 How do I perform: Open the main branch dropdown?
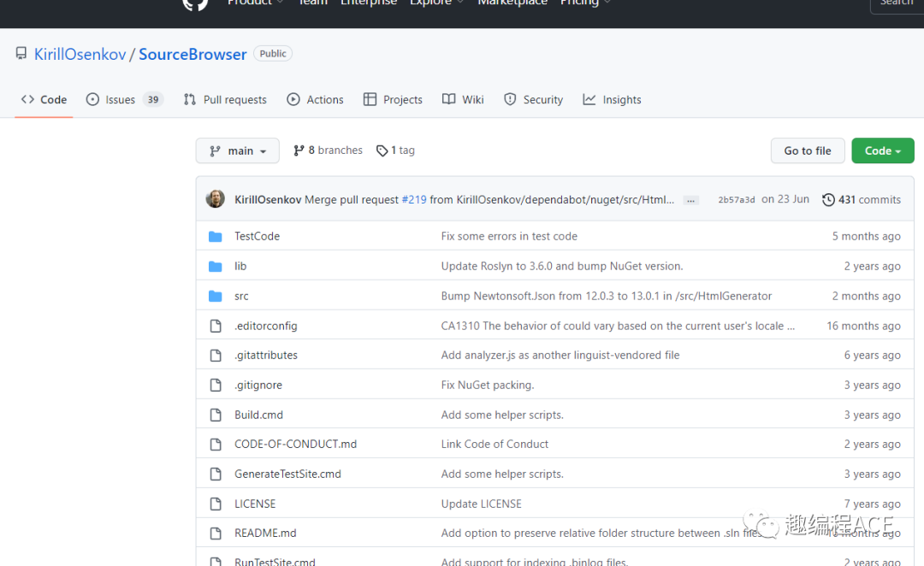click(238, 150)
